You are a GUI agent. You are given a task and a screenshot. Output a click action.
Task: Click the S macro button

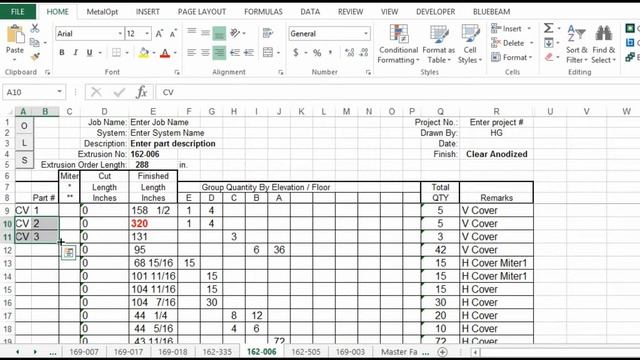pyautogui.click(x=24, y=160)
